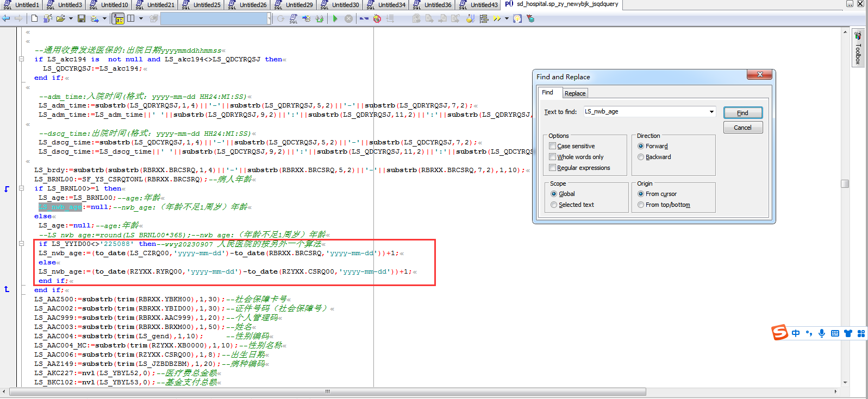
Task: Open the Text to find history dropdown
Action: [x=711, y=112]
